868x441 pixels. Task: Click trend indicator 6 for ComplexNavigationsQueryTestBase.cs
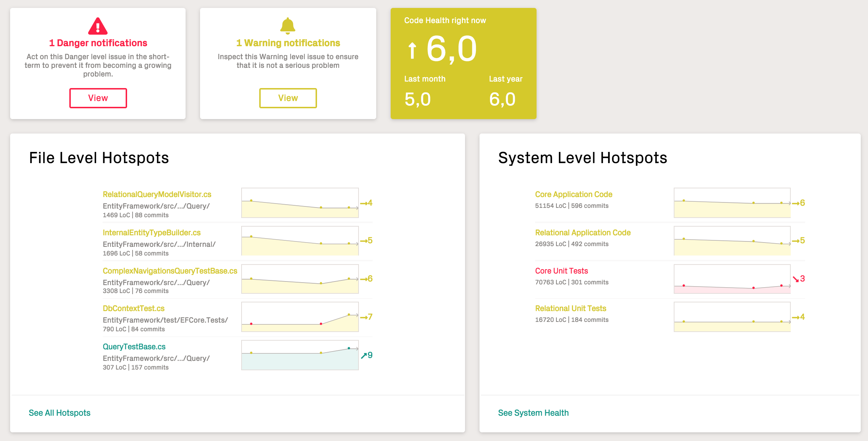click(366, 279)
